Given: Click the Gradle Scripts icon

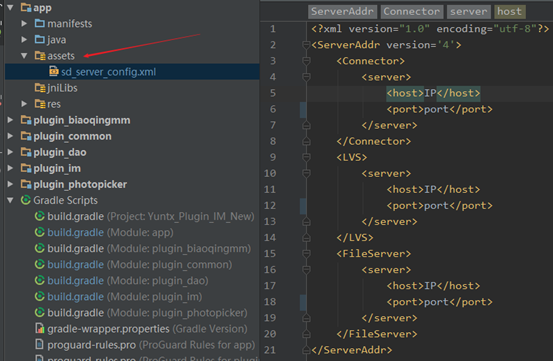Looking at the screenshot, I should [x=25, y=200].
